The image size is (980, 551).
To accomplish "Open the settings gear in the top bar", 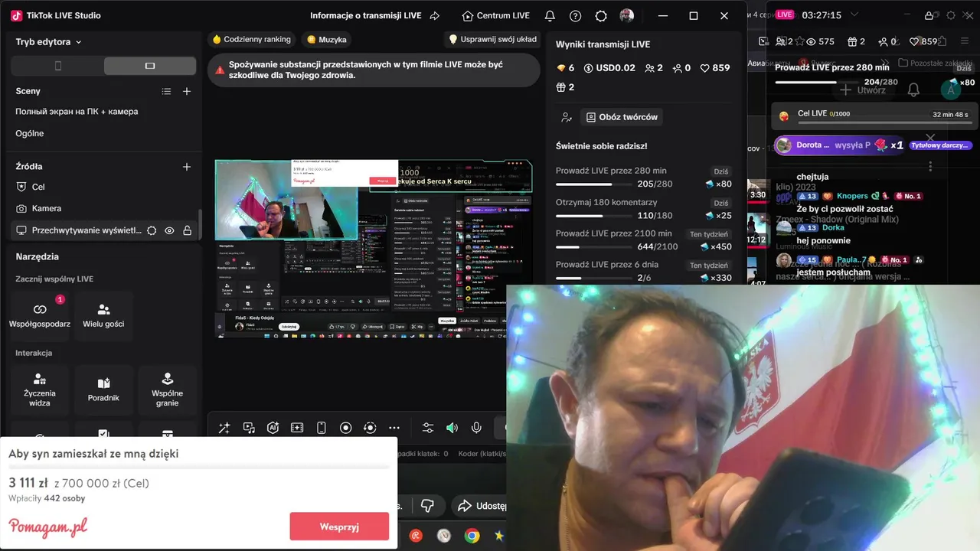I will click(601, 15).
